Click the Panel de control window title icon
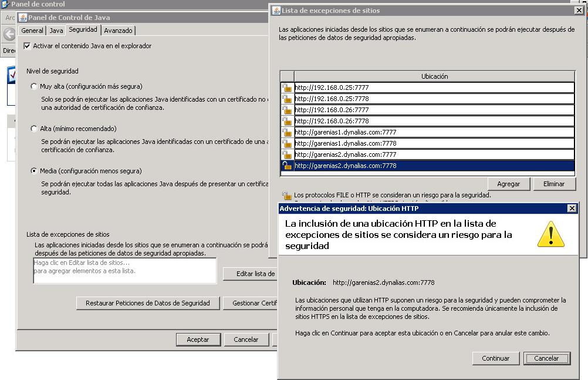Viewport: 588px width, 380px height. [5, 4]
